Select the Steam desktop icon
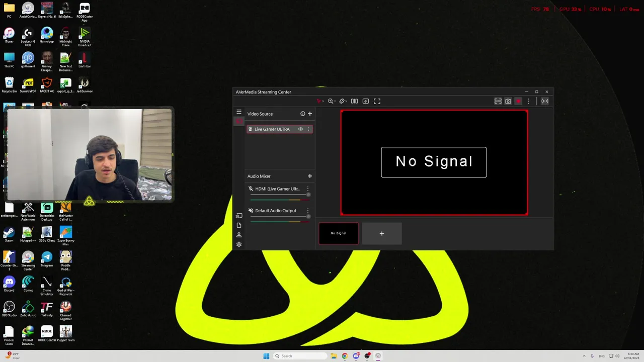 click(x=9, y=234)
